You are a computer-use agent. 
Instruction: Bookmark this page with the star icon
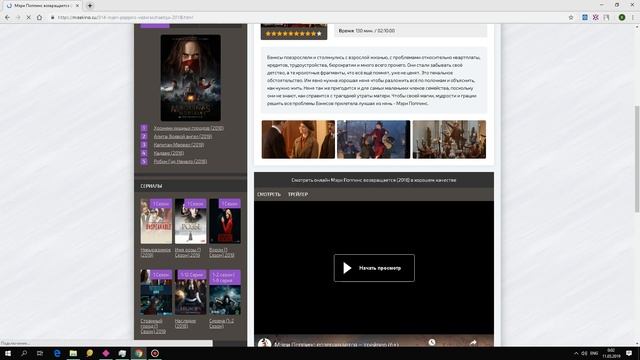click(x=571, y=18)
